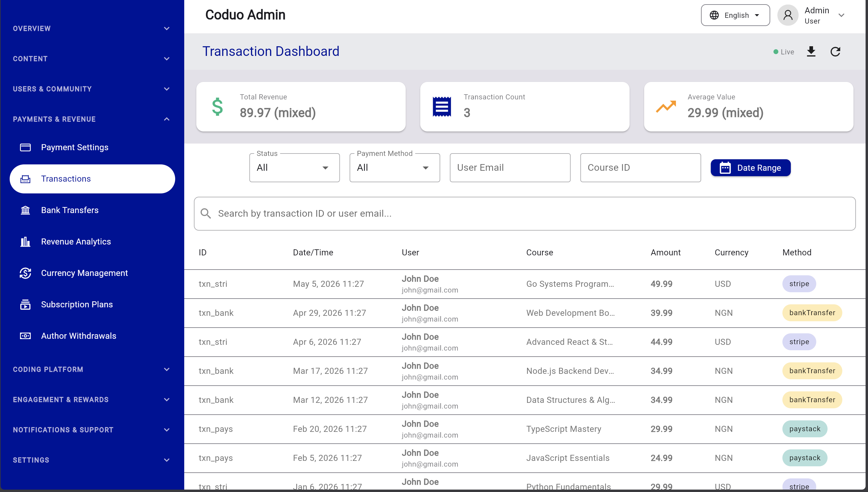Click the calendar icon on Date Range
The height and width of the screenshot is (492, 868).
[x=725, y=168]
